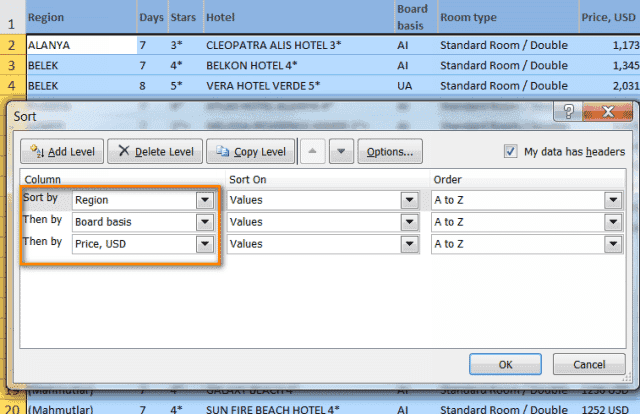Close the Sort dialog with X
The width and height of the screenshot is (640, 414).
[x=606, y=116]
